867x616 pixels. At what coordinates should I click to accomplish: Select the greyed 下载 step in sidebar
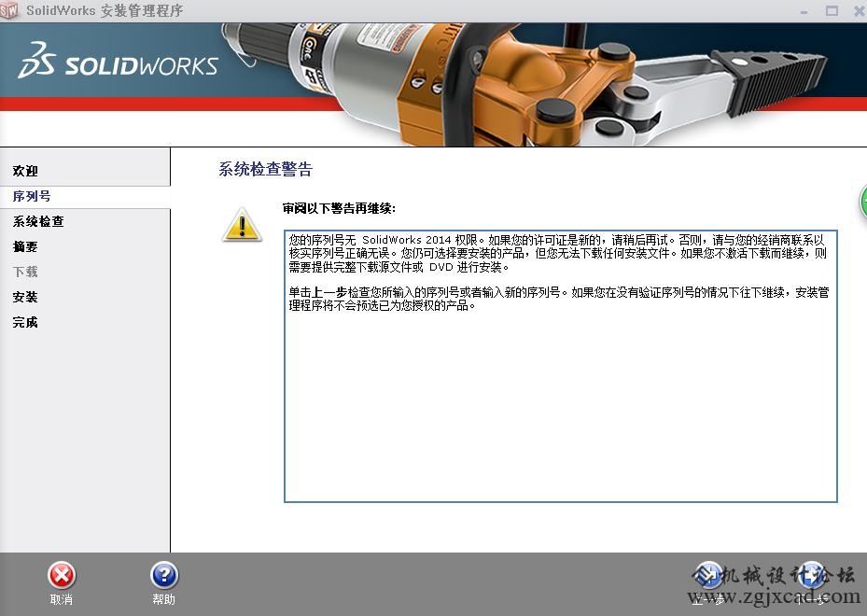[25, 272]
